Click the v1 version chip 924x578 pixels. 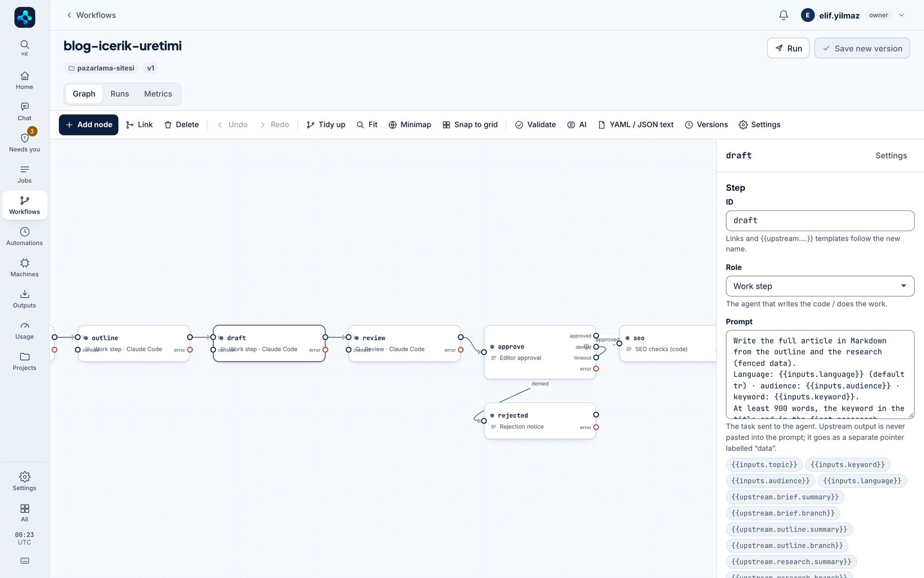click(151, 68)
